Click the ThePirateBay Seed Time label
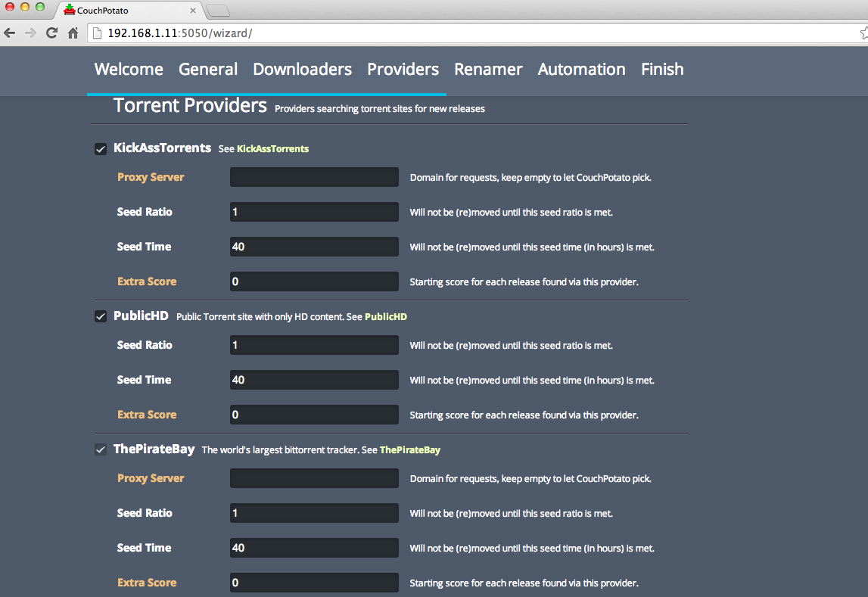Screen dimensions: 868x597 pyautogui.click(x=144, y=548)
